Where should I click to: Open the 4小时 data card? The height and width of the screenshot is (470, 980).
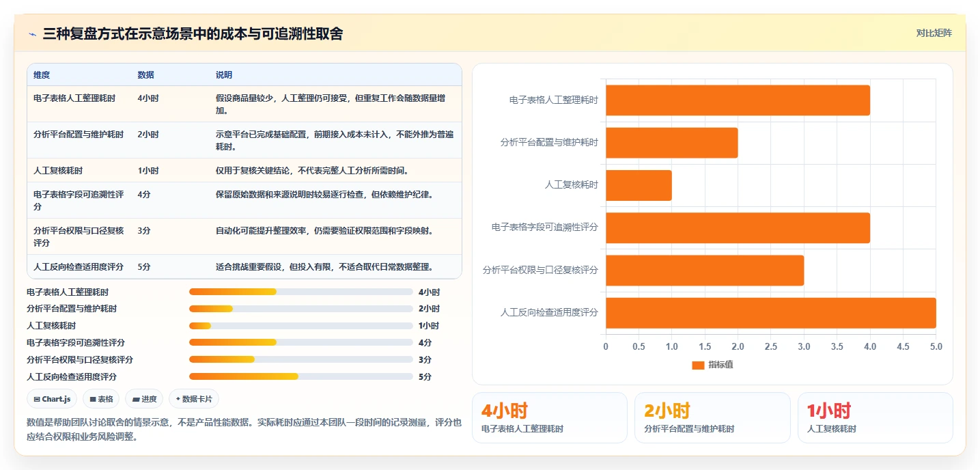(x=549, y=417)
